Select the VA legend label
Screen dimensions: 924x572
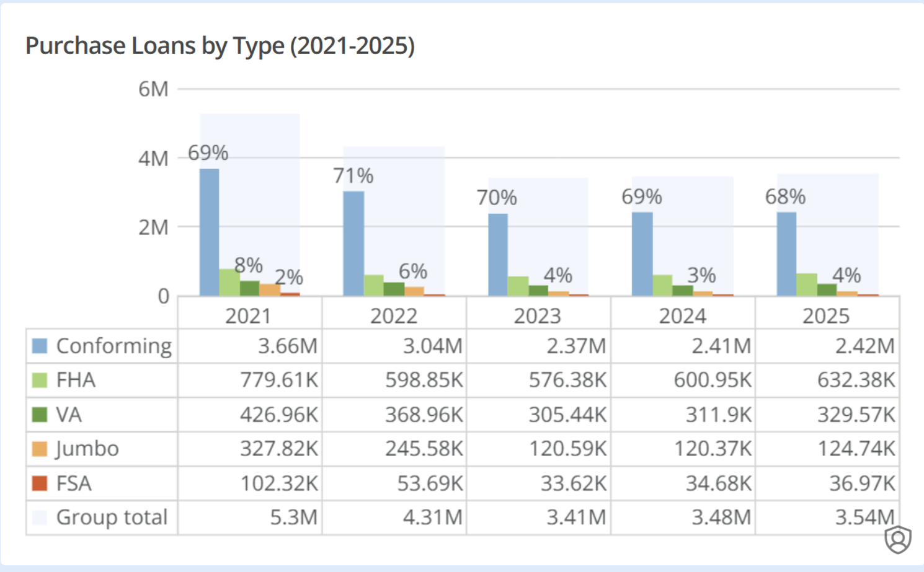point(69,415)
